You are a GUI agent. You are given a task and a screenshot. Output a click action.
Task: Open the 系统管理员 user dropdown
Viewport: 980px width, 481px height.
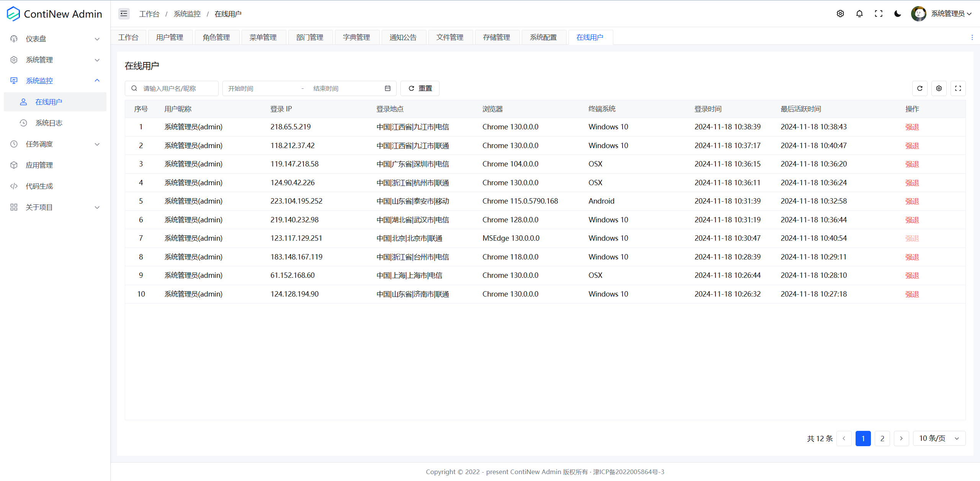(947, 14)
